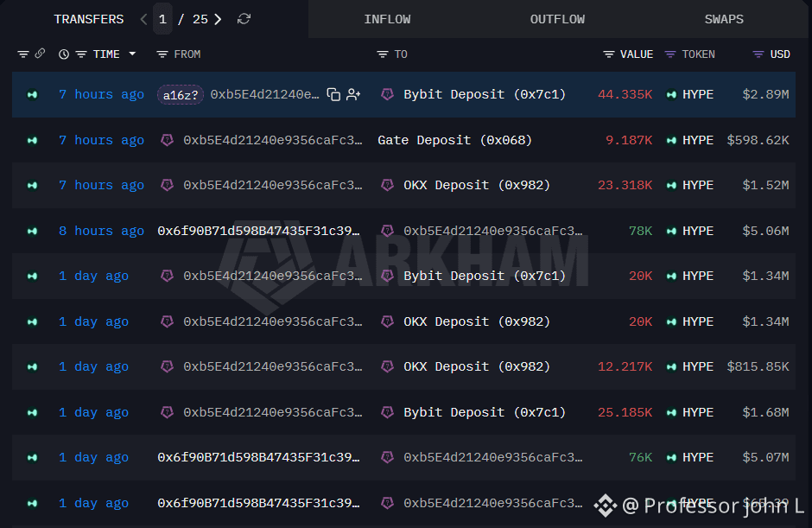Toggle the clock time format icon
Image resolution: width=812 pixels, height=528 pixels.
[x=64, y=54]
